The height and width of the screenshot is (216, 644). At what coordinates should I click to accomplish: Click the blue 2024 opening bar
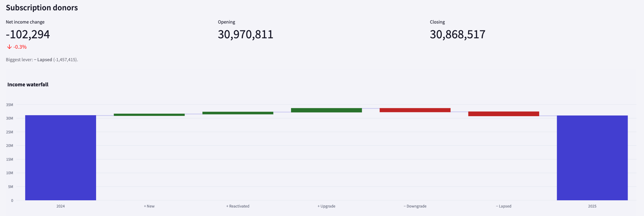[x=61, y=158]
